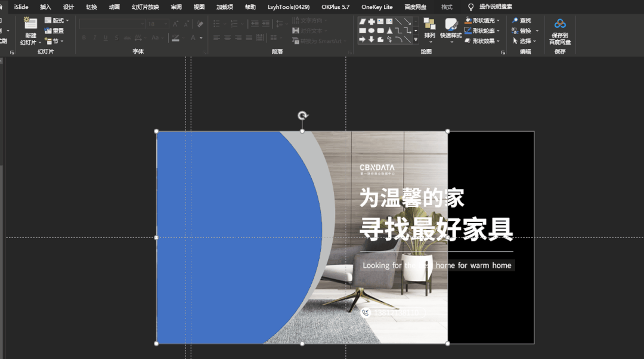Toggle text shadow S button
The height and width of the screenshot is (359, 644).
[117, 38]
